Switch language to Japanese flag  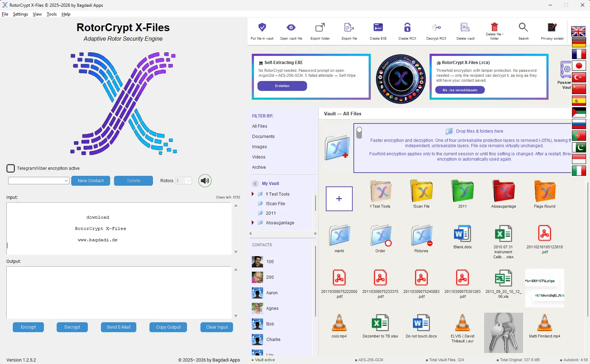579,66
